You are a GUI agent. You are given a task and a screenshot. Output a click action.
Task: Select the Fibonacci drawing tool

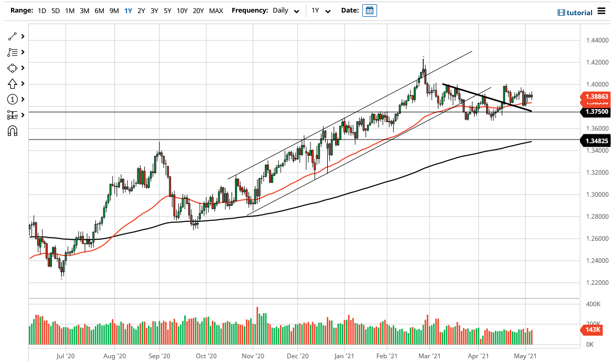(13, 52)
